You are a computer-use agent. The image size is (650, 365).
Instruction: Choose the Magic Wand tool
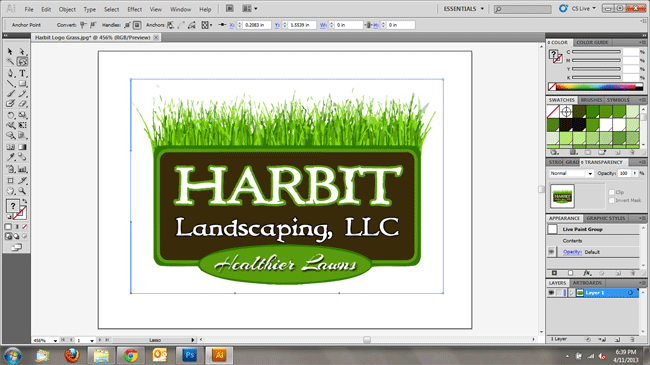(10, 62)
